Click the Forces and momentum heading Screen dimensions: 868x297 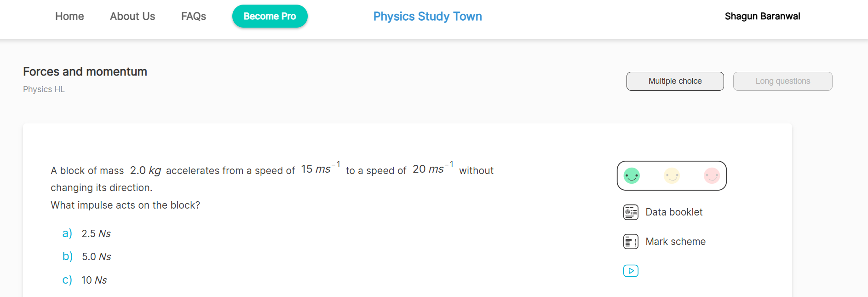(x=85, y=72)
